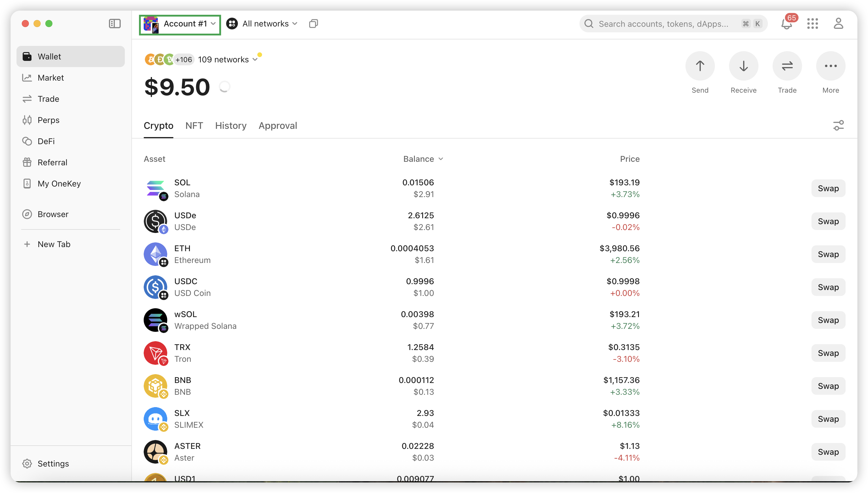Click the Receive down-arrow icon
Image resolution: width=868 pixels, height=493 pixels.
(744, 66)
